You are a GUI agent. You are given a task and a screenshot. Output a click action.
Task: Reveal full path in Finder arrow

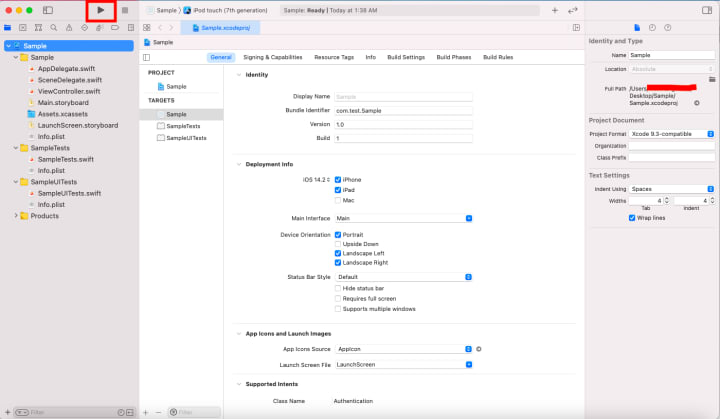[697, 103]
